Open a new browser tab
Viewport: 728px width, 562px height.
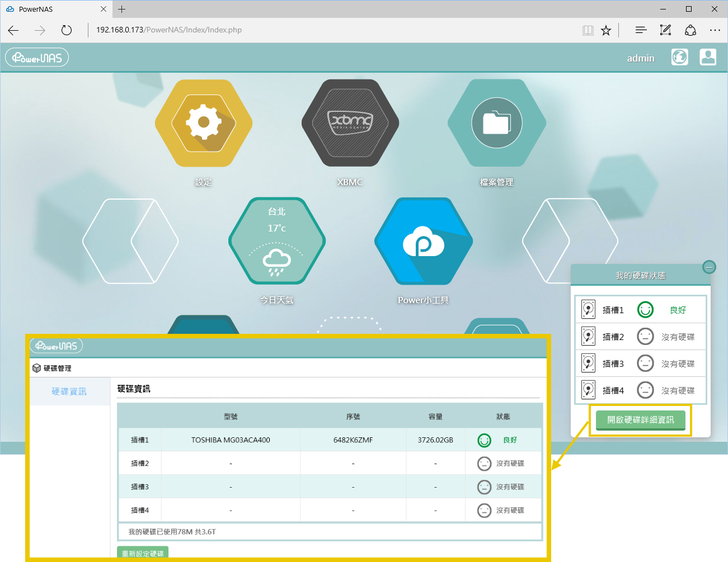pyautogui.click(x=122, y=9)
